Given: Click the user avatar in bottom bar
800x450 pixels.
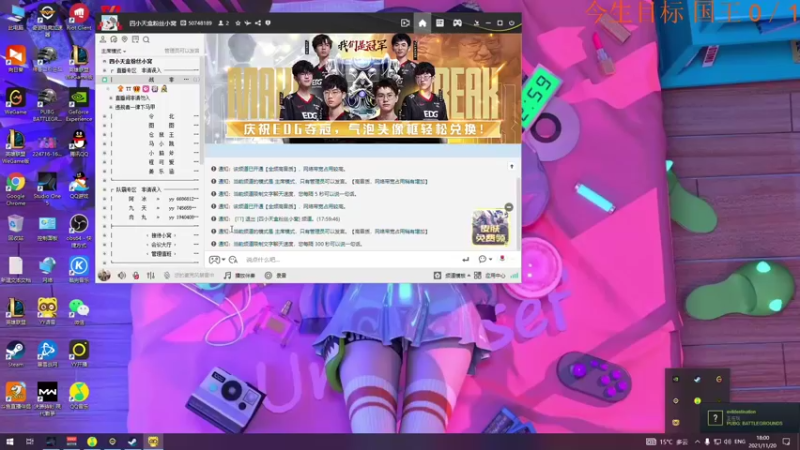Looking at the screenshot, I should (104, 276).
